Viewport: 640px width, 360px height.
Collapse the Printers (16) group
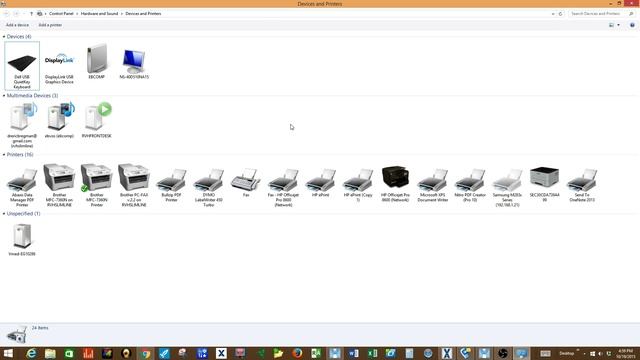point(4,155)
